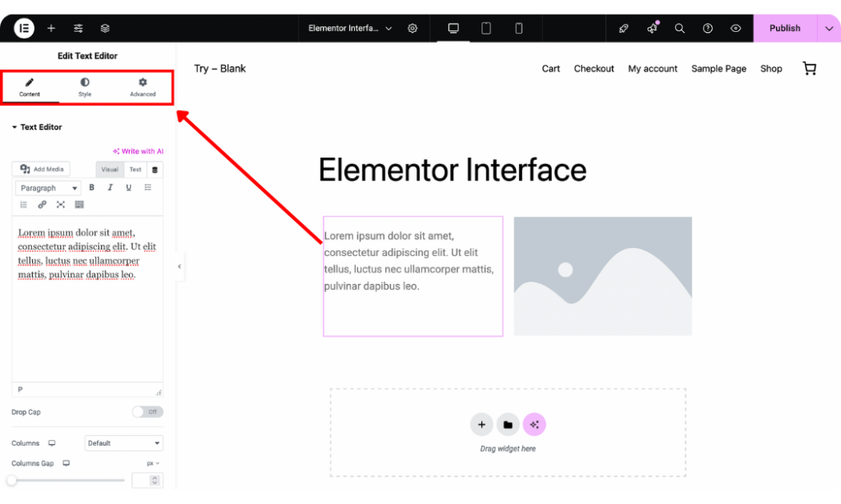This screenshot has width=841, height=504.
Task: Click inside the Lorem ipsum editor text area
Action: tap(87, 299)
